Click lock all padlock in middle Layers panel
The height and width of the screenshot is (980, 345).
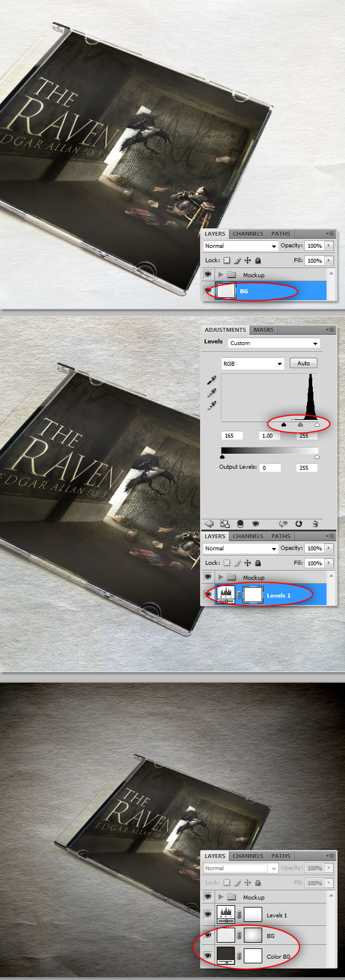258,563
